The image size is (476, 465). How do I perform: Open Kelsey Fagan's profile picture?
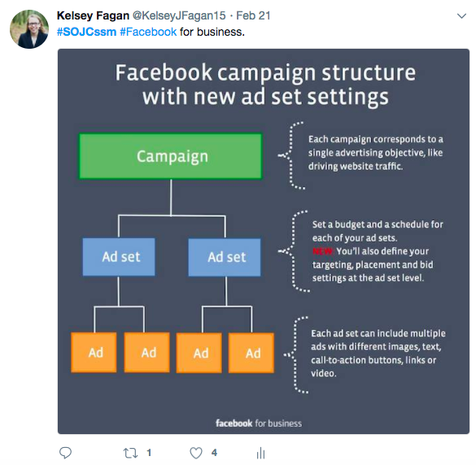[29, 29]
